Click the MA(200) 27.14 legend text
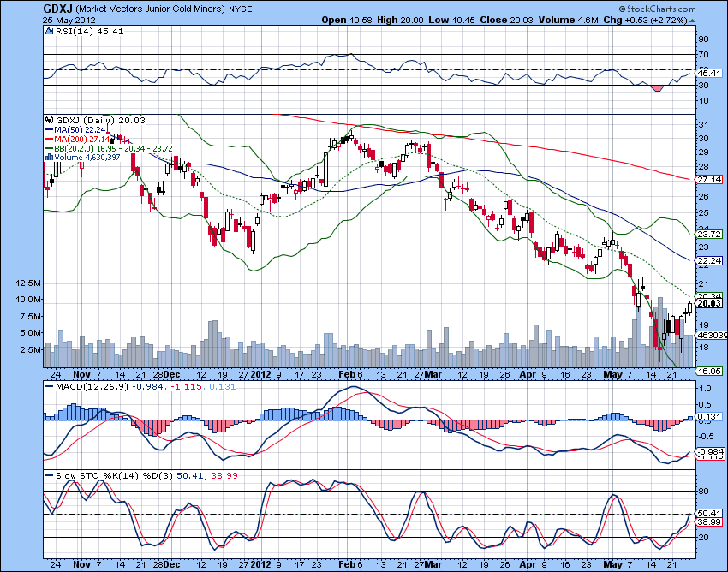The height and width of the screenshot is (572, 728). click(81, 140)
